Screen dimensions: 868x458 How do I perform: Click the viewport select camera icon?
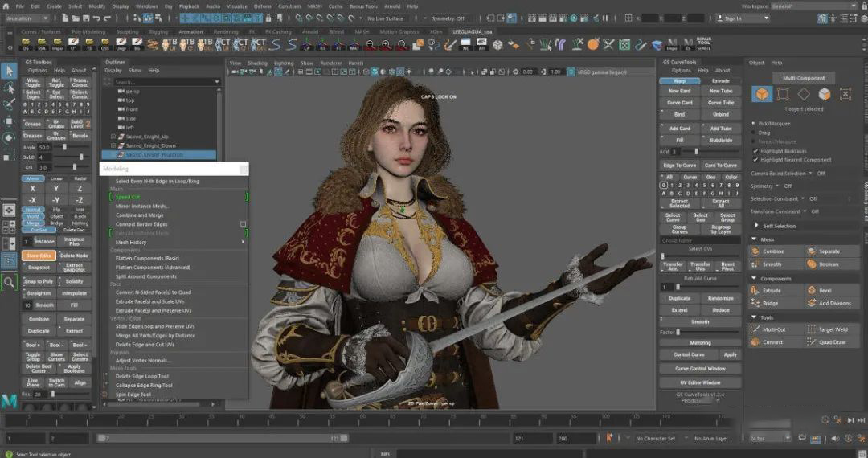[236, 72]
